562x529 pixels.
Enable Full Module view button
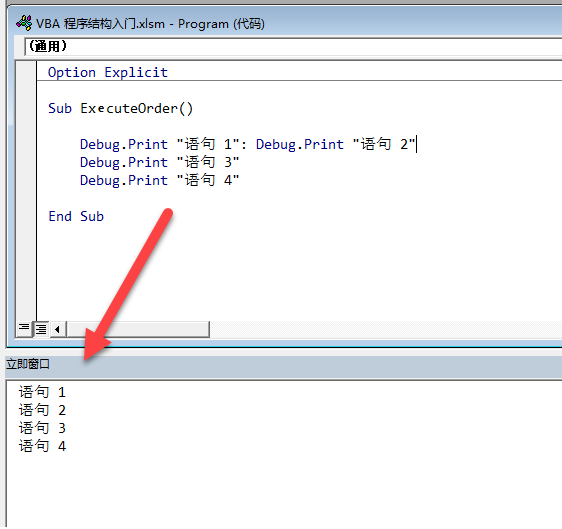click(41, 328)
